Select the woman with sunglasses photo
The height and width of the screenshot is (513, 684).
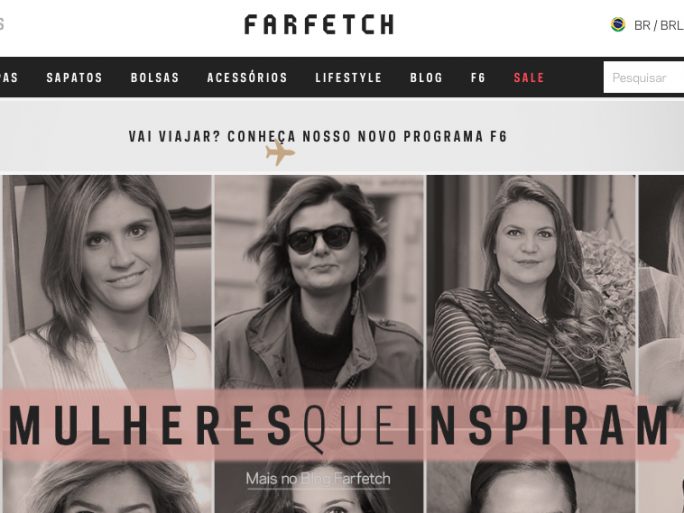(x=319, y=282)
